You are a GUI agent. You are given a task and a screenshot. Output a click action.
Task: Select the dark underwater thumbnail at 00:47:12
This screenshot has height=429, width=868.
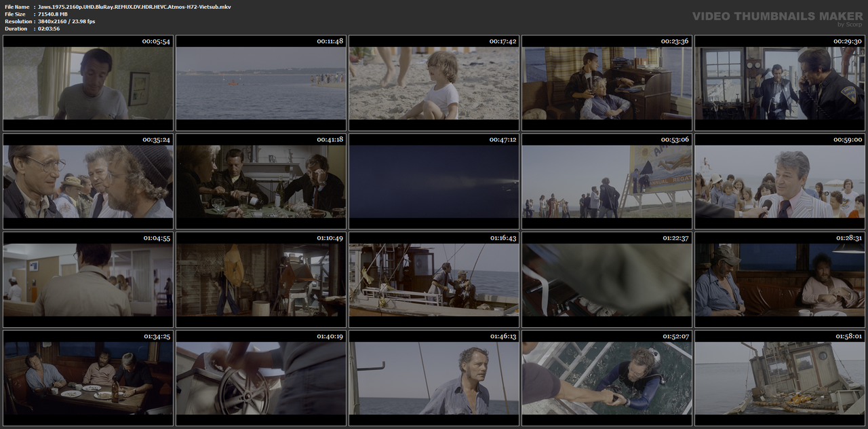434,181
